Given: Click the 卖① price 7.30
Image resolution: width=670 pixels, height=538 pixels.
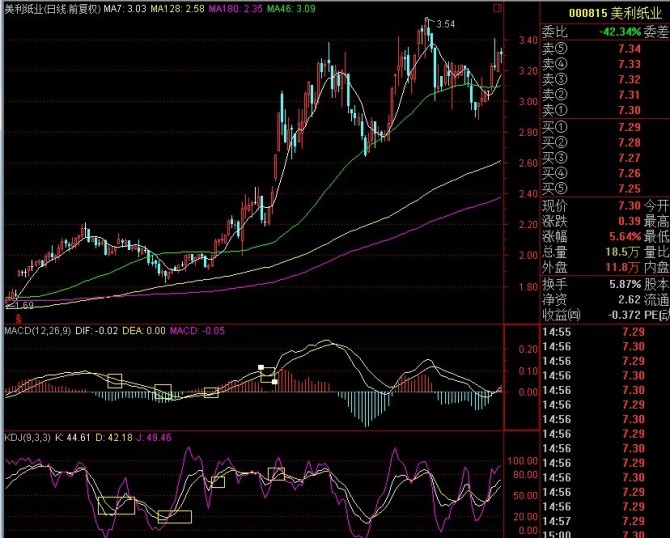Looking at the screenshot, I should click(629, 110).
